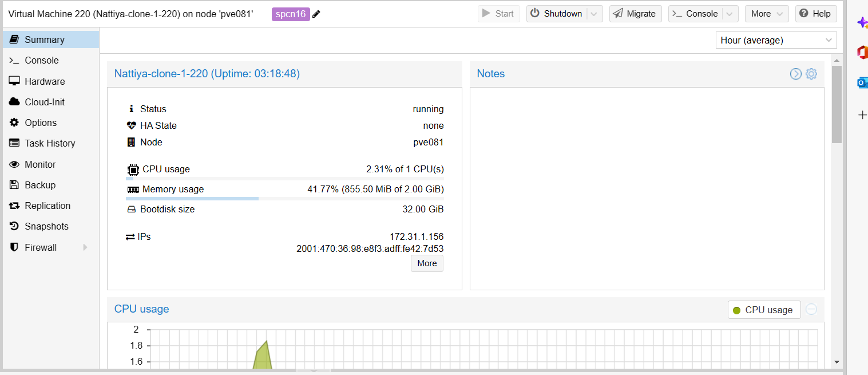Add sidebar app with plus icon
Image resolution: width=868 pixels, height=375 pixels.
863,115
